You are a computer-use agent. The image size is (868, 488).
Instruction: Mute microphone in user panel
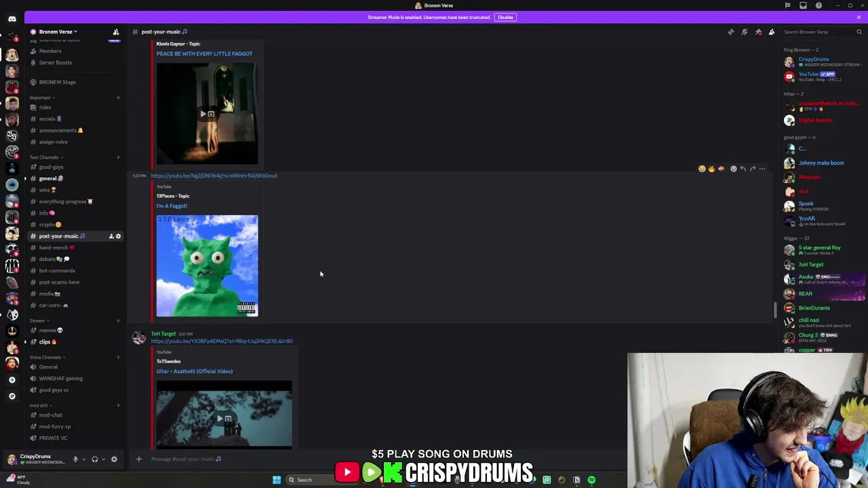pos(75,459)
